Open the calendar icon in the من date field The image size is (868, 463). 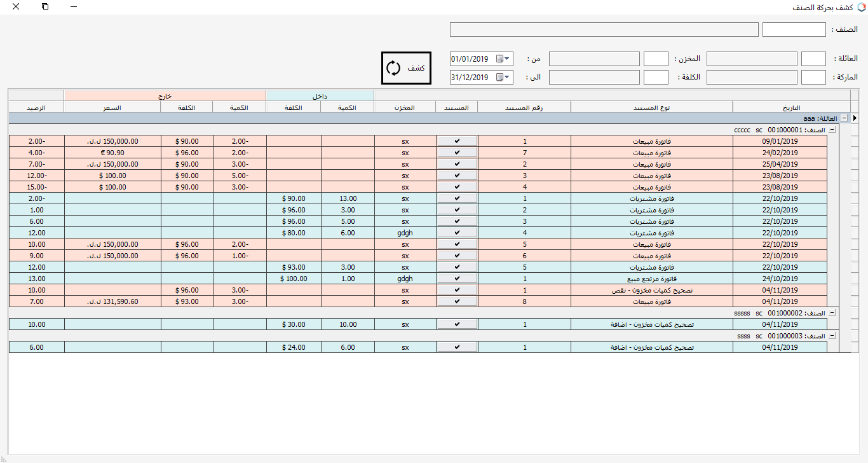coord(499,59)
